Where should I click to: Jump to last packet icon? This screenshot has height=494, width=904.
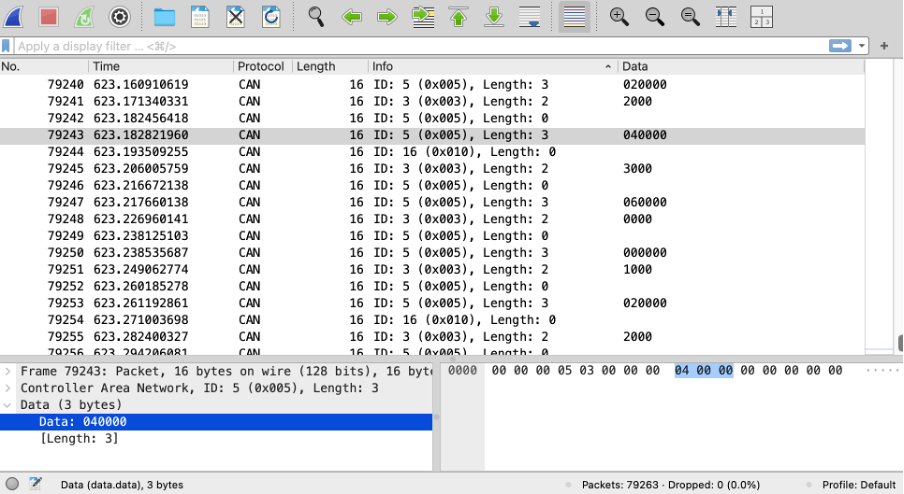(x=494, y=17)
